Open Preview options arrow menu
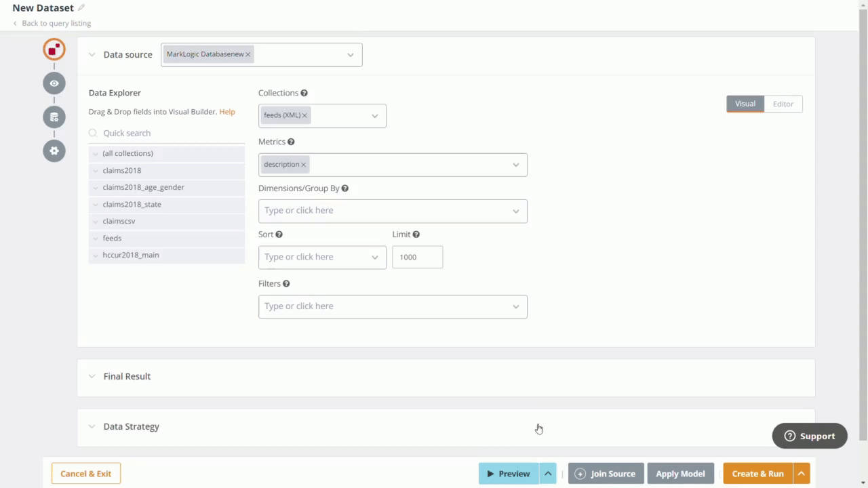 point(548,474)
